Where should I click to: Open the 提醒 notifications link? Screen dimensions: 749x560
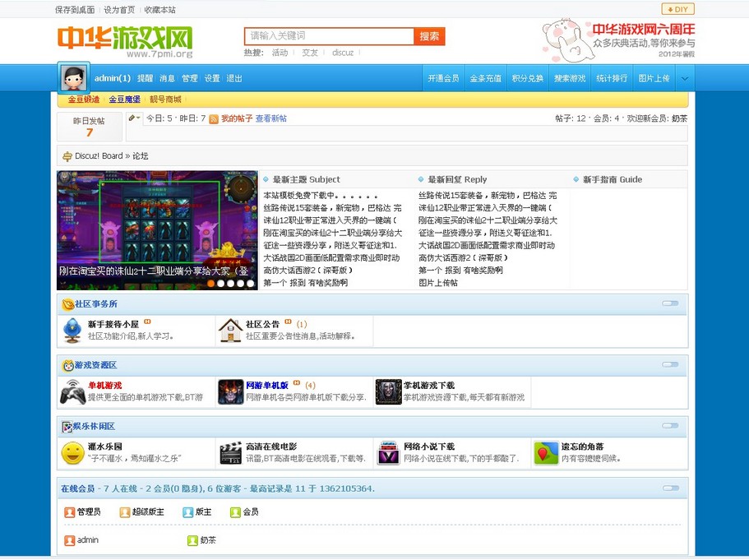[x=145, y=78]
